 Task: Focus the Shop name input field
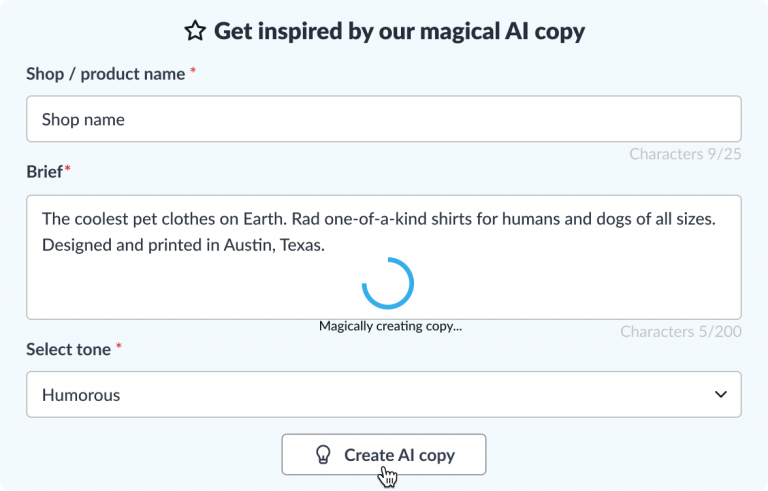coord(384,119)
